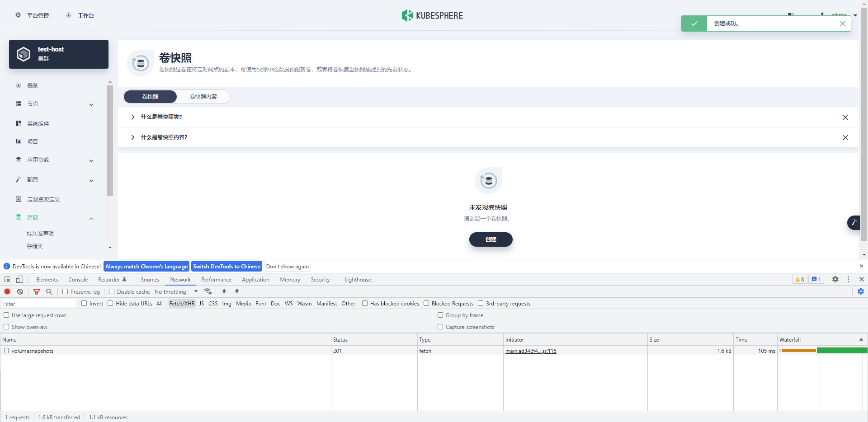The image size is (868, 422).
Task: Open the Console tab in DevTools
Action: pyautogui.click(x=78, y=279)
